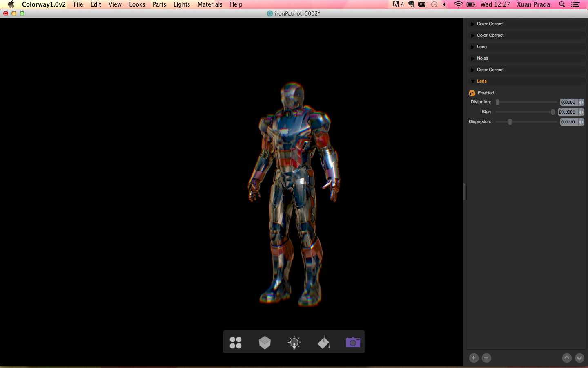Collapse the open Lens effect section
This screenshot has height=368, width=588.
point(473,81)
